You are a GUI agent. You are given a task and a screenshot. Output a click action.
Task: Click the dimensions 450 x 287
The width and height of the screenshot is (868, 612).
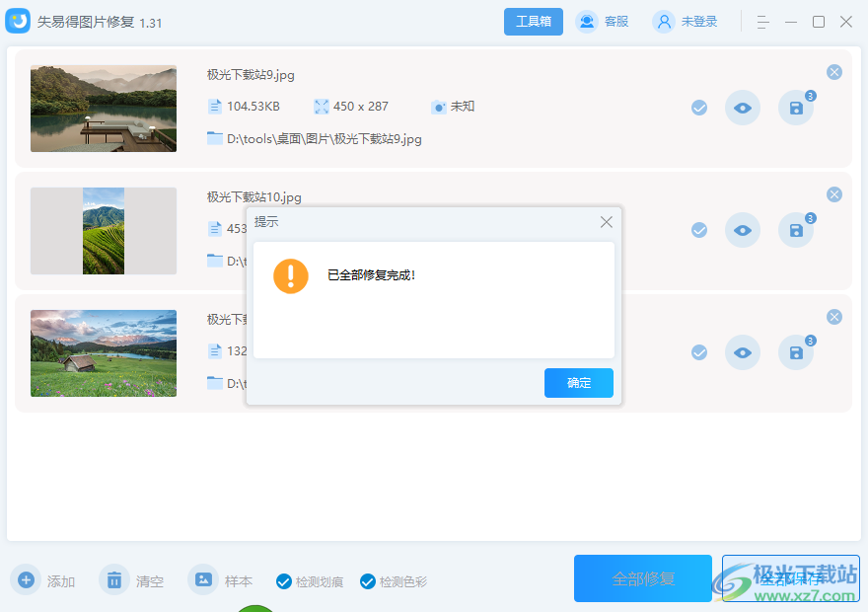pyautogui.click(x=360, y=107)
